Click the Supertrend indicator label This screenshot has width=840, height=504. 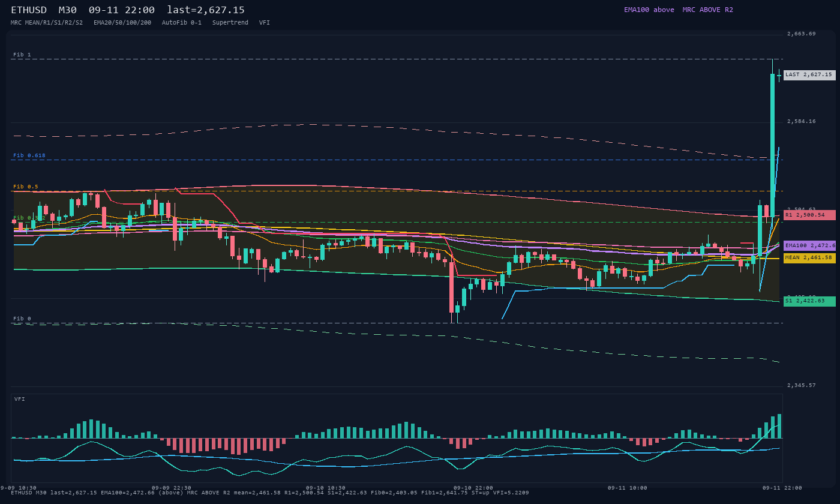coord(230,22)
